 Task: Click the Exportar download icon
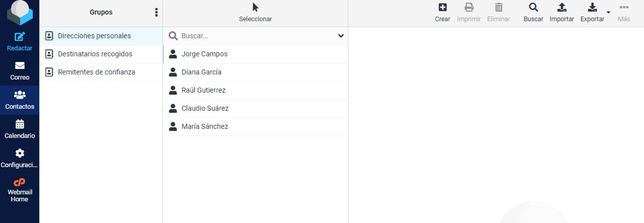pyautogui.click(x=593, y=8)
